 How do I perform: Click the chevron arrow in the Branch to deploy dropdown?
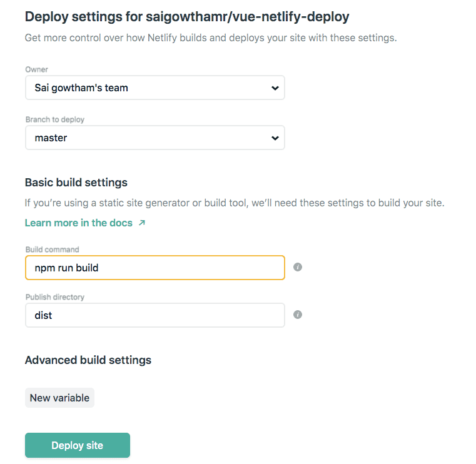click(275, 138)
